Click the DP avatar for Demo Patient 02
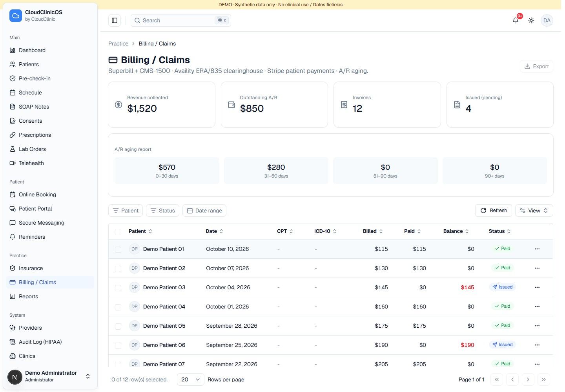Screen dimensions: 565x392 click(x=135, y=268)
